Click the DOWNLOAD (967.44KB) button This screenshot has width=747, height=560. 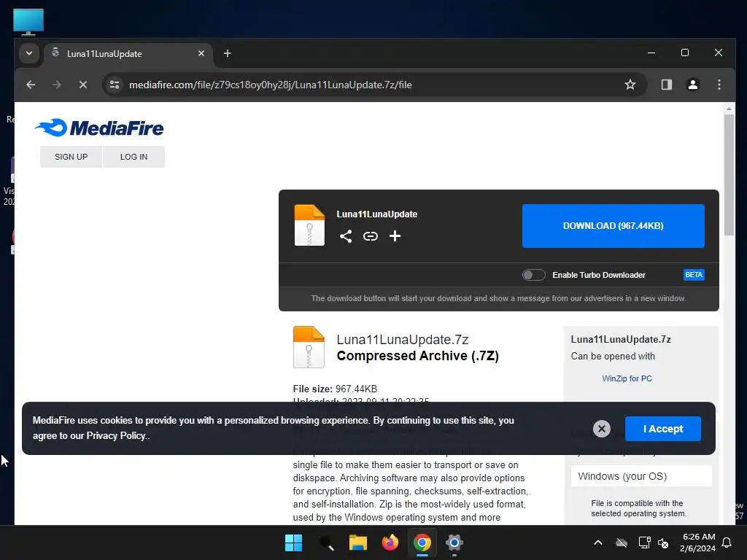pyautogui.click(x=613, y=226)
